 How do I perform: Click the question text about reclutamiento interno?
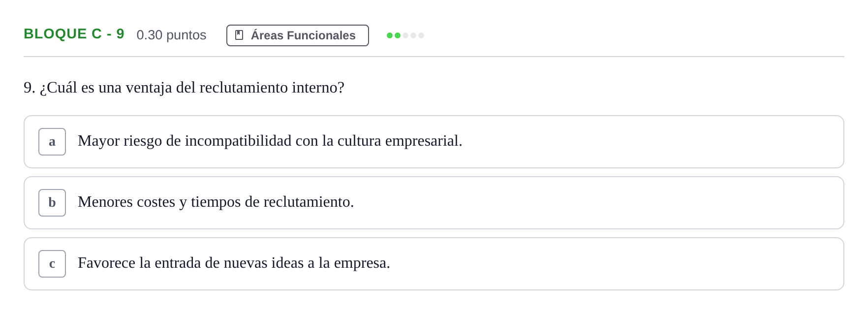(192, 88)
